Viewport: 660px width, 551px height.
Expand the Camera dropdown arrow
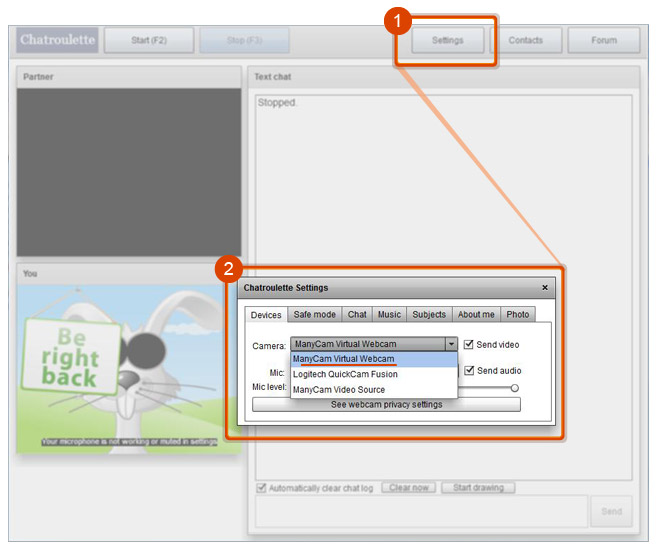451,344
